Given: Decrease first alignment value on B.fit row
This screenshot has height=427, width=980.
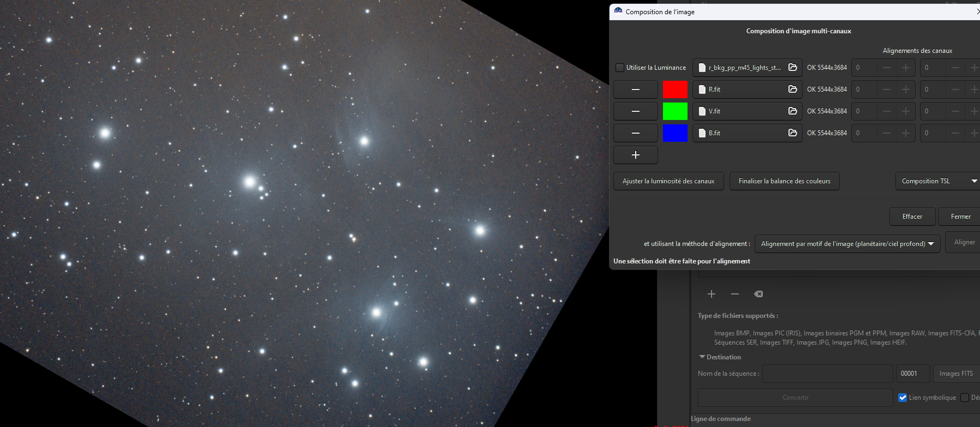Looking at the screenshot, I should (887, 133).
